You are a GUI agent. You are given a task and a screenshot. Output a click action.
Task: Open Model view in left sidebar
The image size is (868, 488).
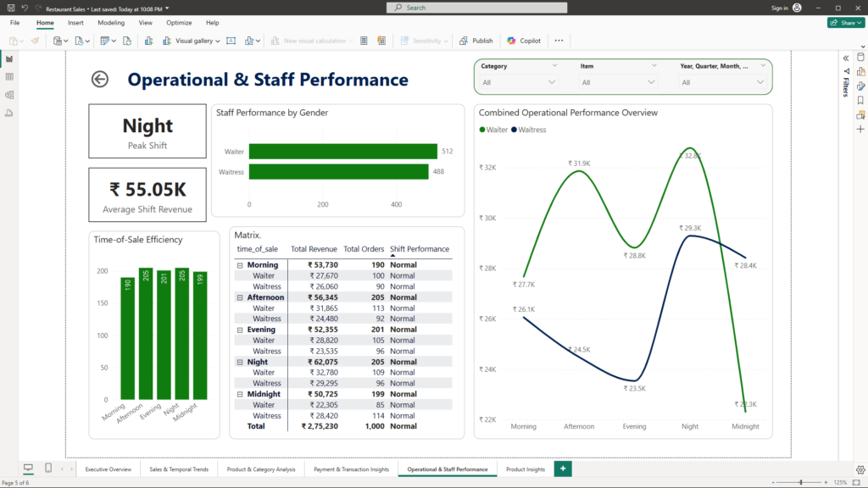click(9, 94)
